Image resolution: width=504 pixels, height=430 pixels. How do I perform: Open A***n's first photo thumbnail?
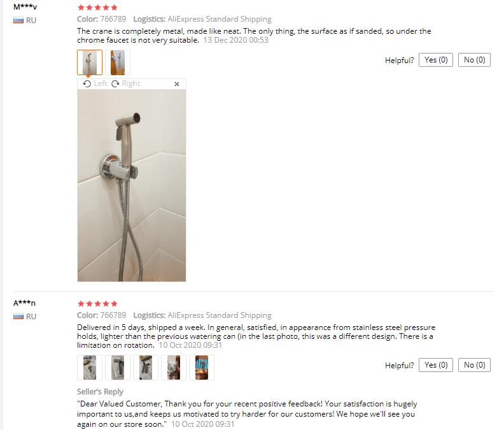point(90,368)
